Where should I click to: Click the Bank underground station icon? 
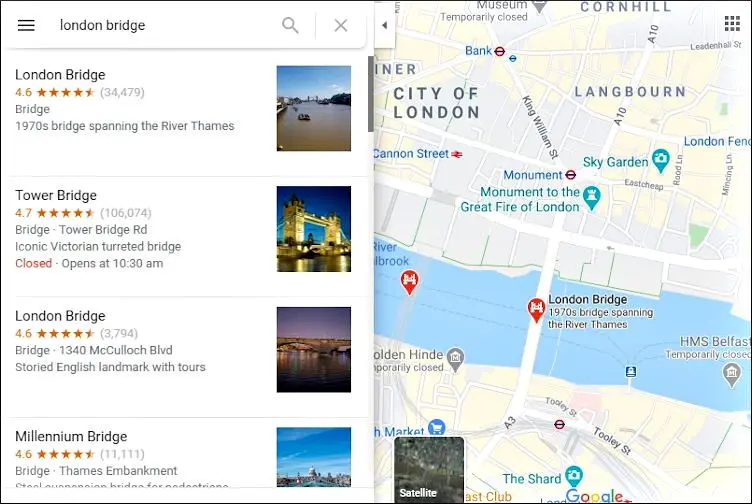tap(500, 51)
